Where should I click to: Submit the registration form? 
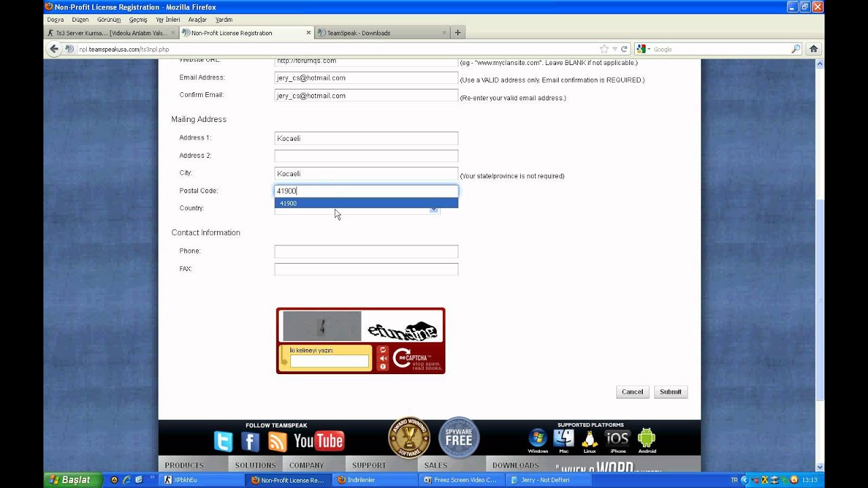tap(671, 392)
